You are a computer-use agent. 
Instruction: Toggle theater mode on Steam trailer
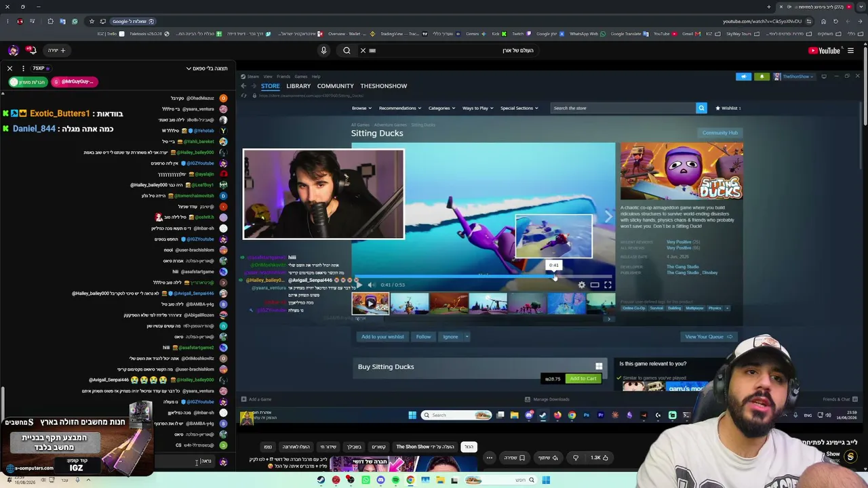[595, 285]
